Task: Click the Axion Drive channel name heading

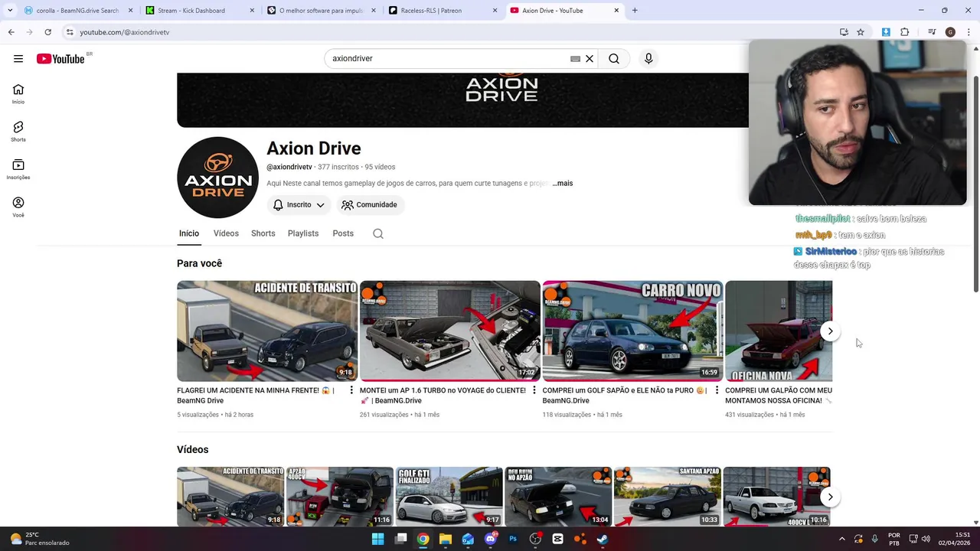Action: click(313, 148)
